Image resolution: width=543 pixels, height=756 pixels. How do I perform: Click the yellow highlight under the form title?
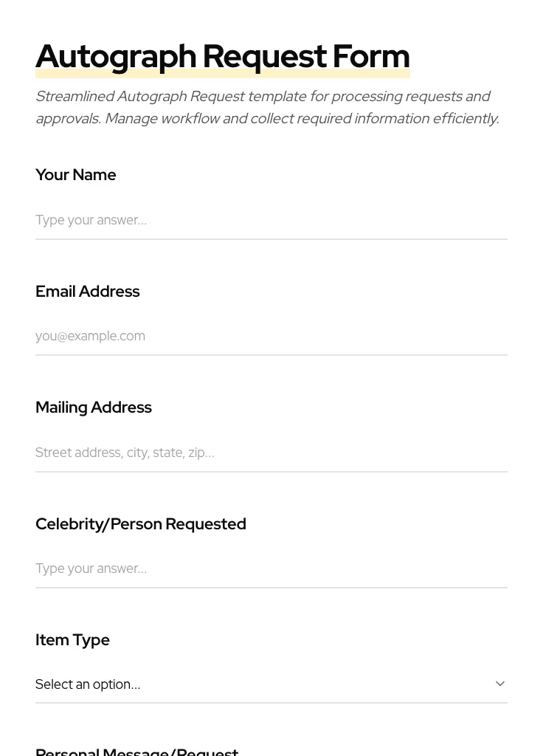click(x=222, y=74)
